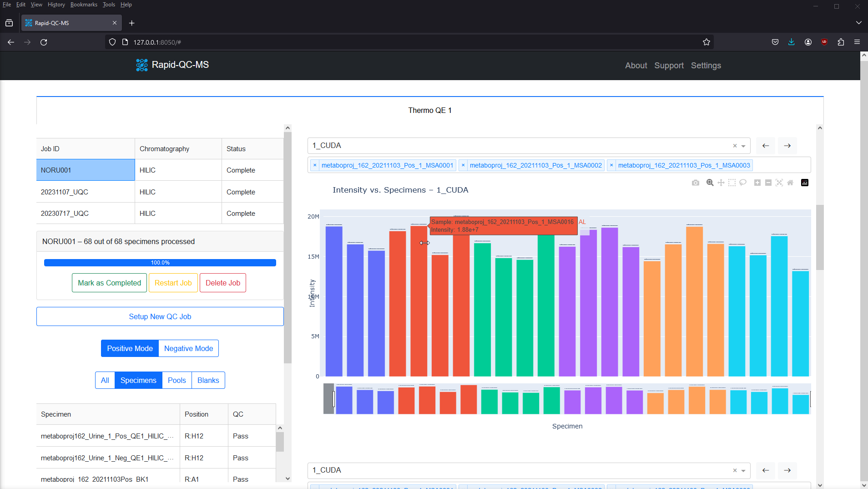The width and height of the screenshot is (868, 489).
Task: Remove the MSA0002 sample chip
Action: click(x=463, y=165)
